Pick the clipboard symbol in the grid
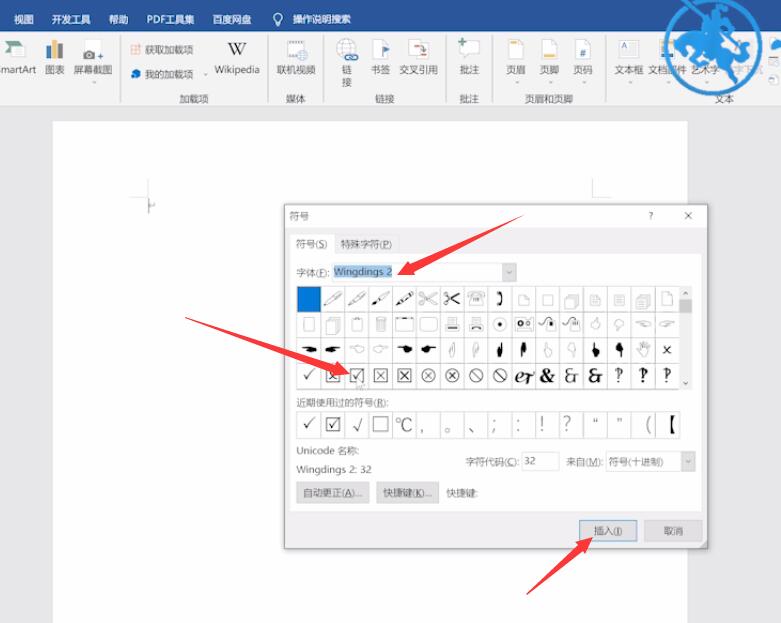 coord(357,325)
